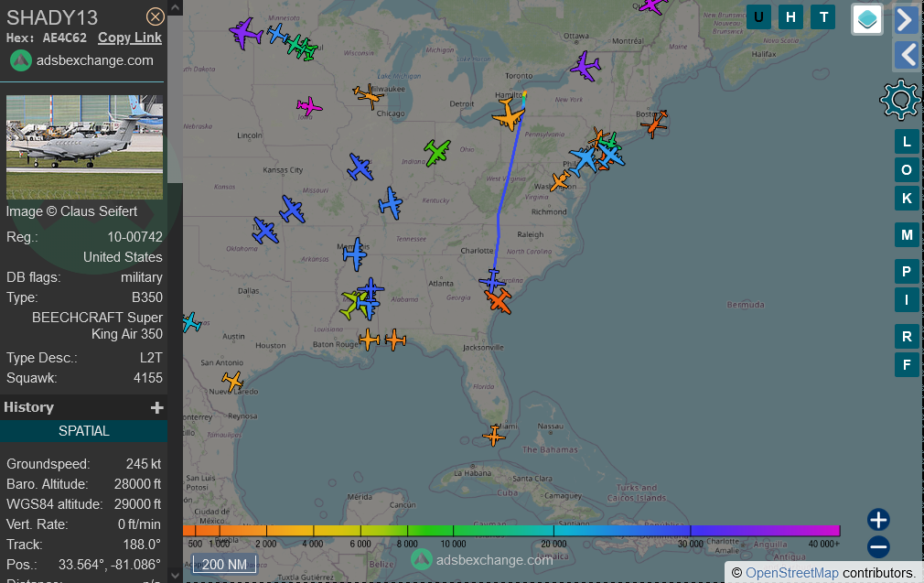924x583 pixels.
Task: Toggle the O map option
Action: click(907, 169)
